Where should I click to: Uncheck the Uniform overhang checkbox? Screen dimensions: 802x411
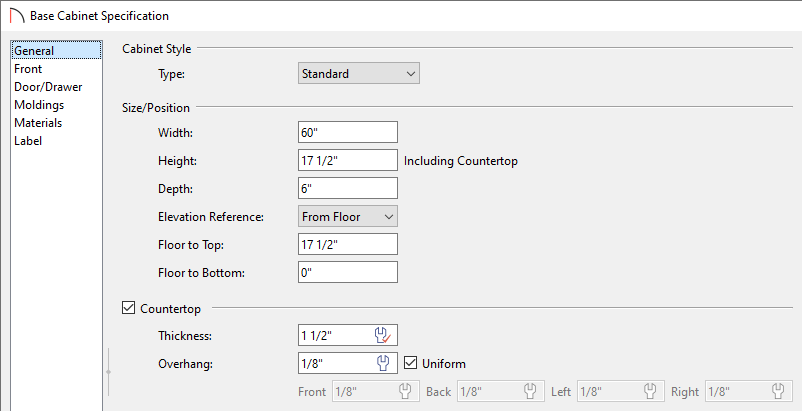[410, 363]
